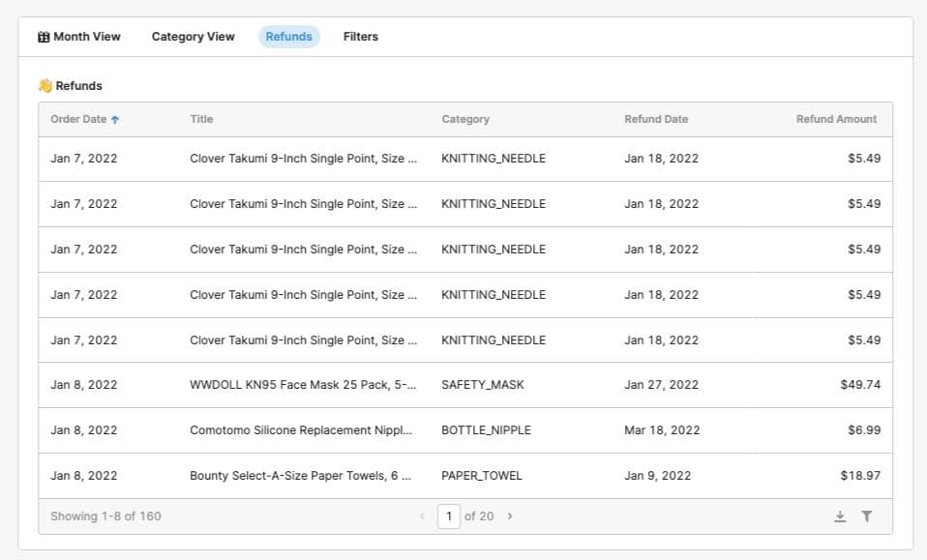Click the Comotomo Silicone Nipple refund row
Screen dimensions: 927x560
coord(464,429)
